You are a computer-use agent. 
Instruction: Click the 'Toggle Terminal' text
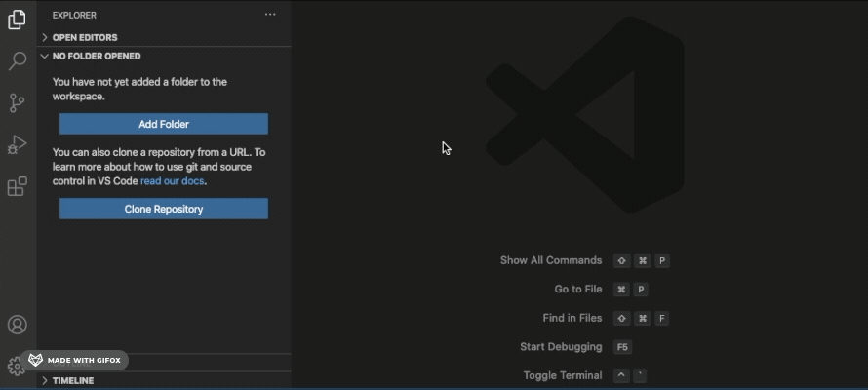click(x=563, y=375)
